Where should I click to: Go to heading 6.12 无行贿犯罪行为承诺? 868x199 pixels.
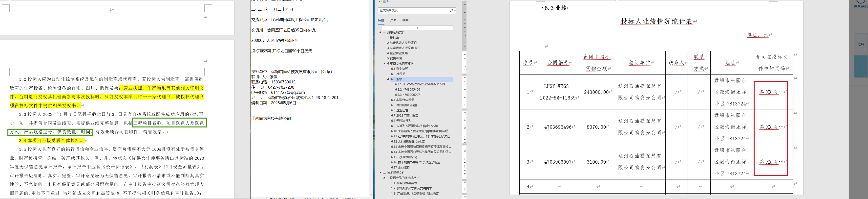tap(408, 141)
